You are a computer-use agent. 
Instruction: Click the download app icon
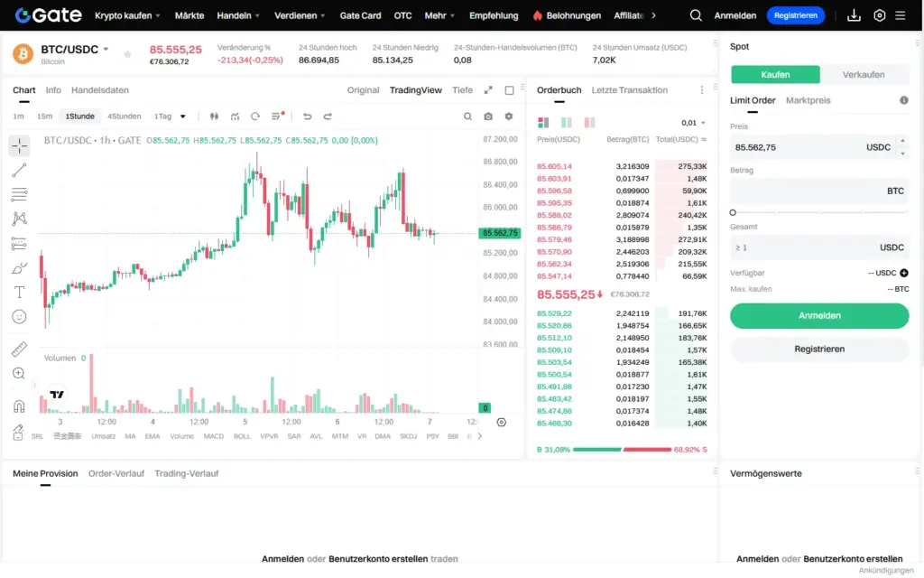(x=854, y=15)
